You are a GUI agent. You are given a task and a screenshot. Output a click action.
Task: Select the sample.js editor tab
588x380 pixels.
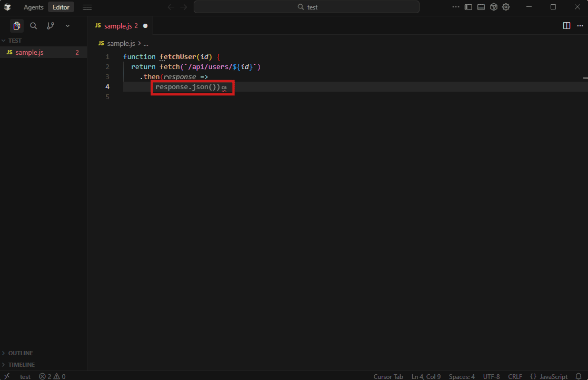coord(117,26)
